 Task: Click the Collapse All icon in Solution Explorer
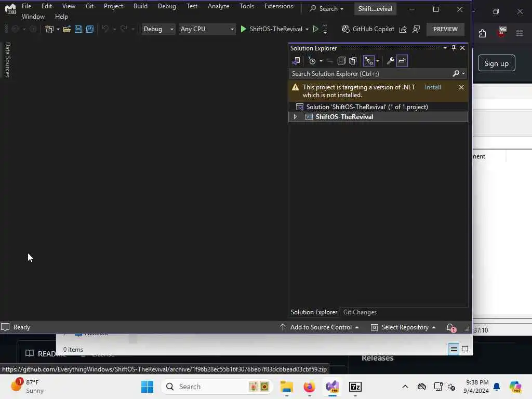pos(341,61)
